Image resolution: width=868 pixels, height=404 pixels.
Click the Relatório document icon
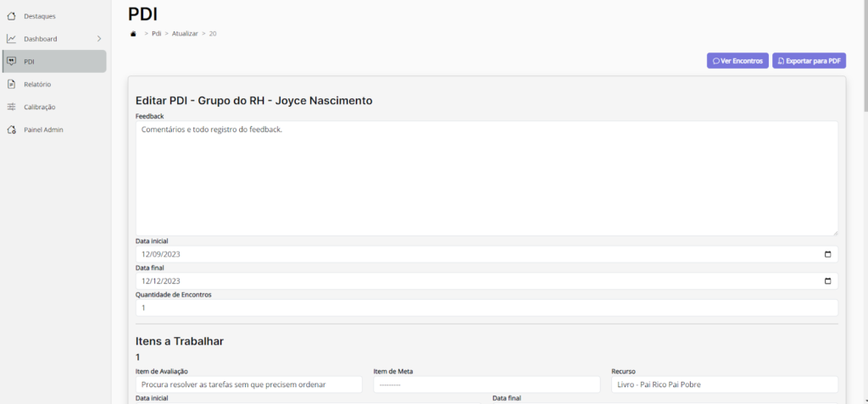tap(11, 84)
